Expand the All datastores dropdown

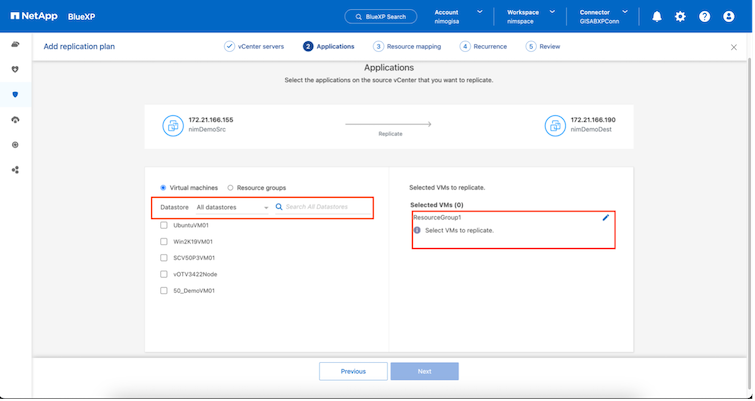pyautogui.click(x=232, y=207)
